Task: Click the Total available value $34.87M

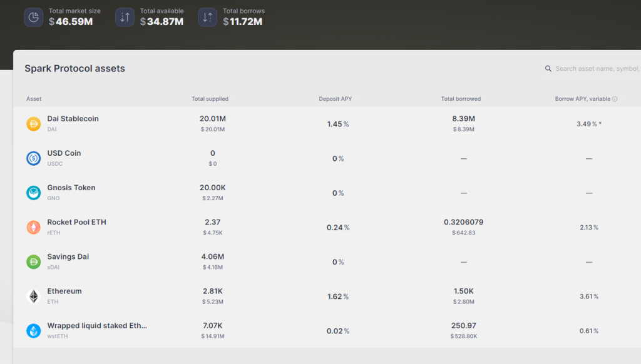Action: coord(162,22)
